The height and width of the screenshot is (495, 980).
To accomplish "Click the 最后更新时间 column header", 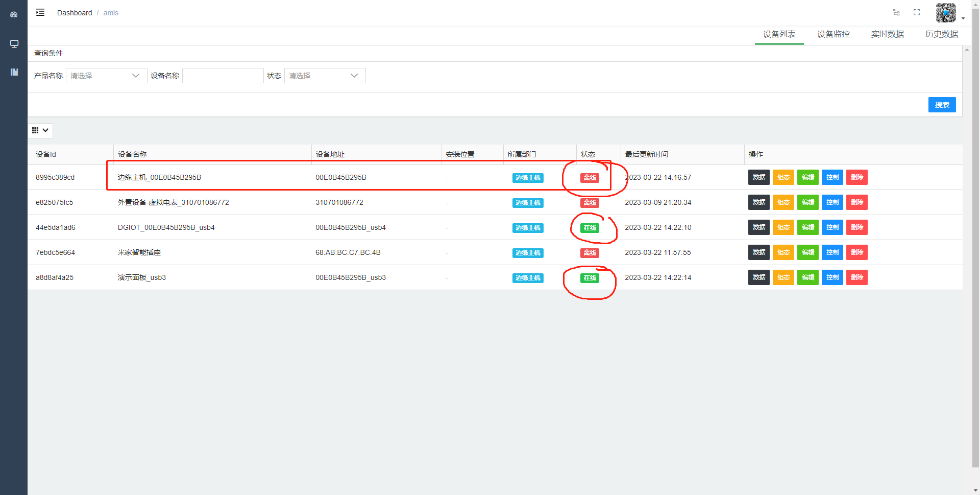I will [646, 154].
